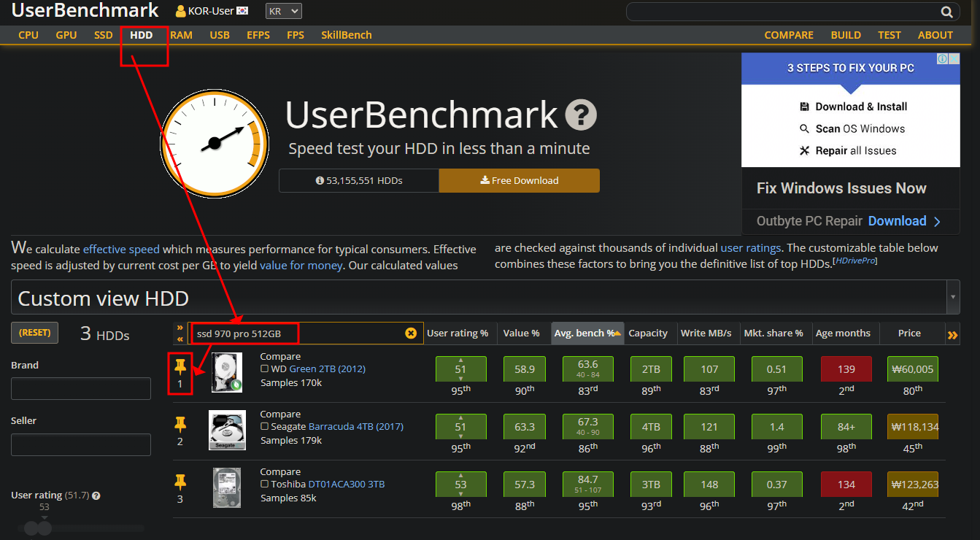Vote up WD Green user rating 51
The width and height of the screenshot is (980, 540).
pyautogui.click(x=460, y=360)
